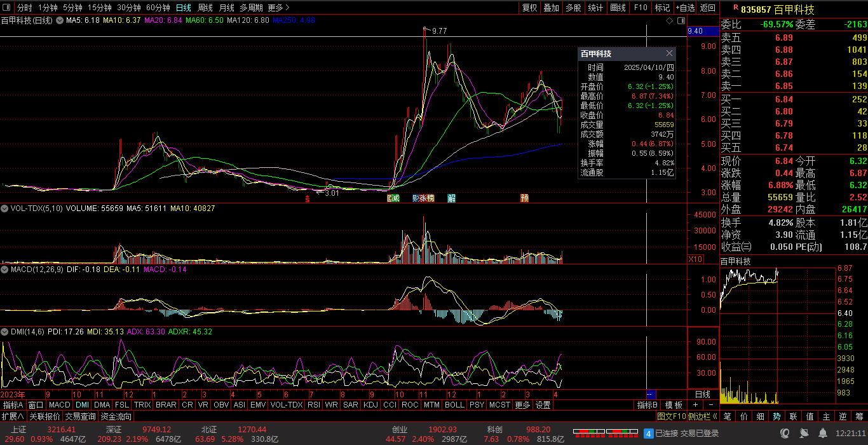This screenshot has height=445, width=868.
Task: Select the 势 trend tab in sidebar
Action: click(776, 416)
